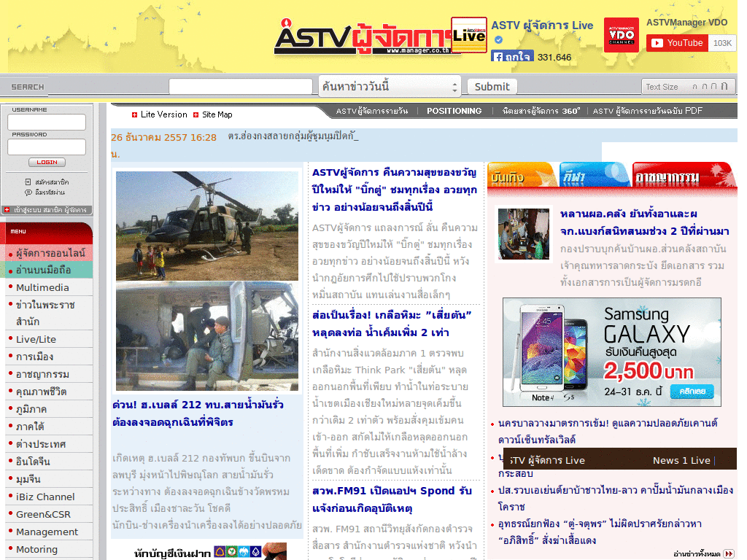Open the นิตยสารผู้จัดการ 360° menu item
The image size is (747, 560).
tap(541, 111)
